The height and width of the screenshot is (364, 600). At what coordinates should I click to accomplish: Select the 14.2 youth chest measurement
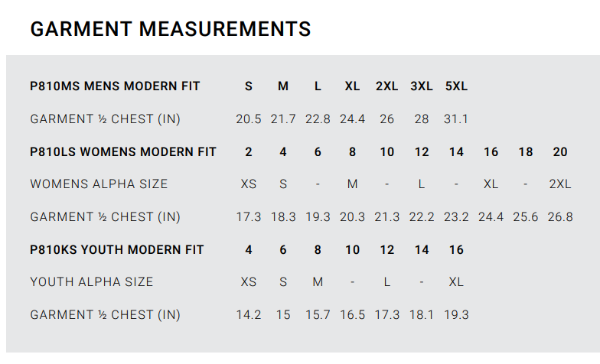click(249, 315)
